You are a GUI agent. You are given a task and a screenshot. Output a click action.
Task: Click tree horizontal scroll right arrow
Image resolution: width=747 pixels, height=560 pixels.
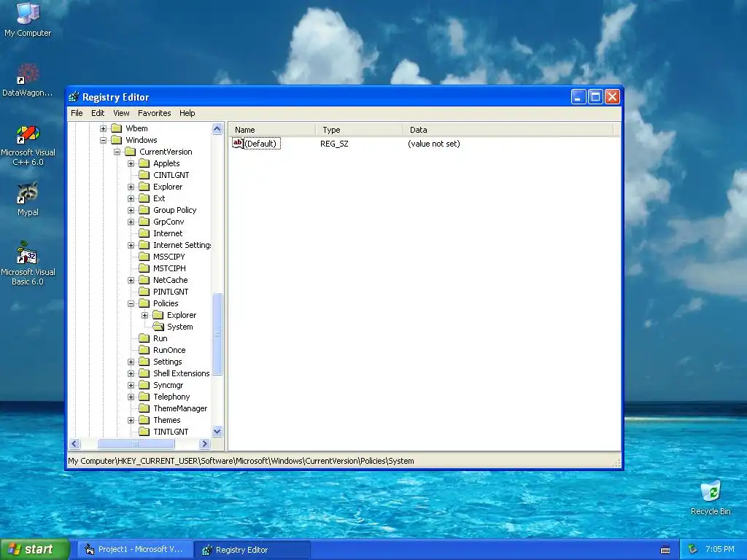pos(205,444)
